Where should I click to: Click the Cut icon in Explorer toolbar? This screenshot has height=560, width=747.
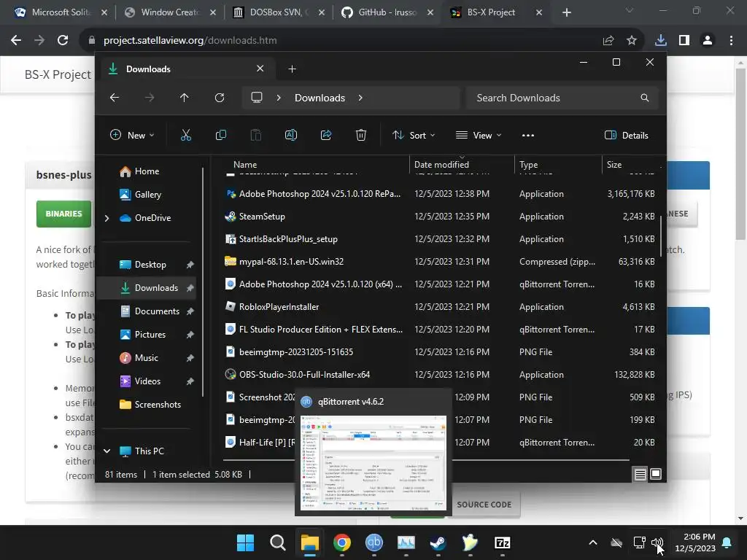186,135
